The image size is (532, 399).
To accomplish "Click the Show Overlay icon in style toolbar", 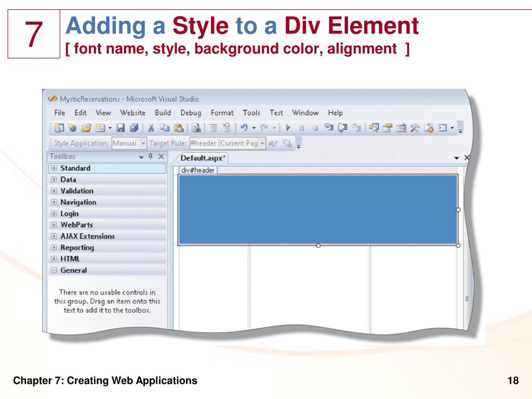I will 287,143.
